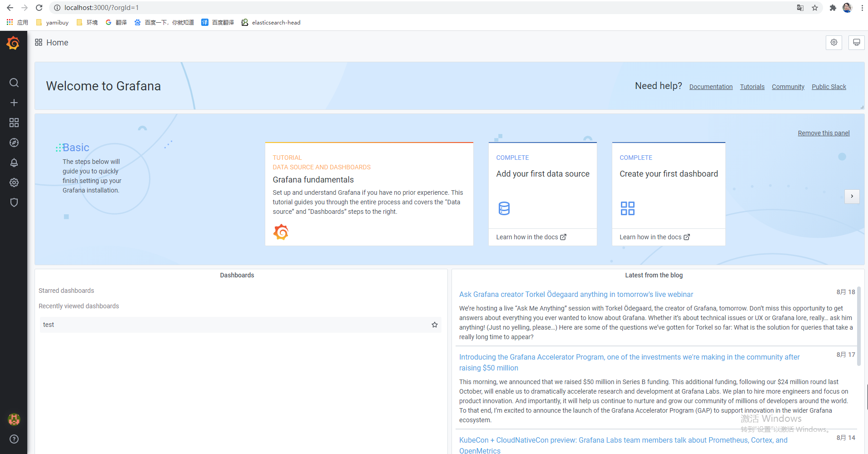Open the Help question mark icon

coord(14,439)
